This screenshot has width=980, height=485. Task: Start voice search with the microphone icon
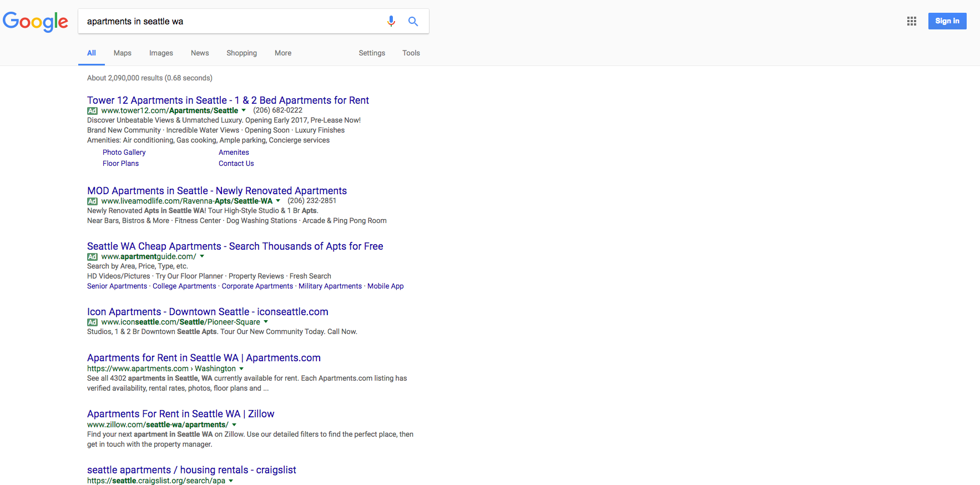(391, 21)
